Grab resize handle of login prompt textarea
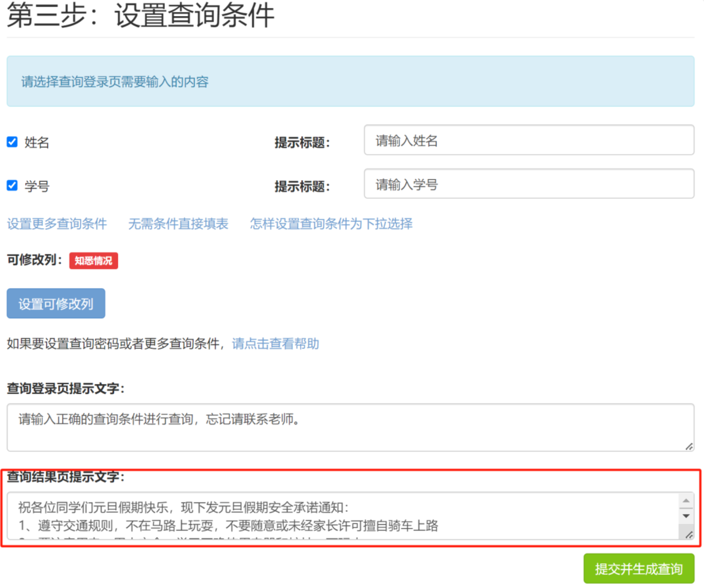This screenshot has width=704, height=588. point(689,446)
